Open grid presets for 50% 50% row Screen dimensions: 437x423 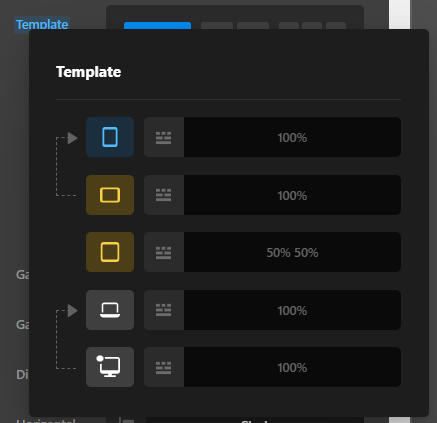coord(164,252)
